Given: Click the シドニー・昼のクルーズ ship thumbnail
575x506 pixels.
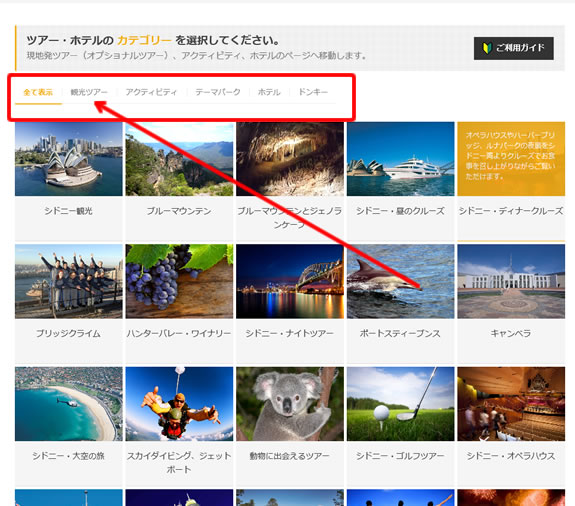Looking at the screenshot, I should [400, 159].
